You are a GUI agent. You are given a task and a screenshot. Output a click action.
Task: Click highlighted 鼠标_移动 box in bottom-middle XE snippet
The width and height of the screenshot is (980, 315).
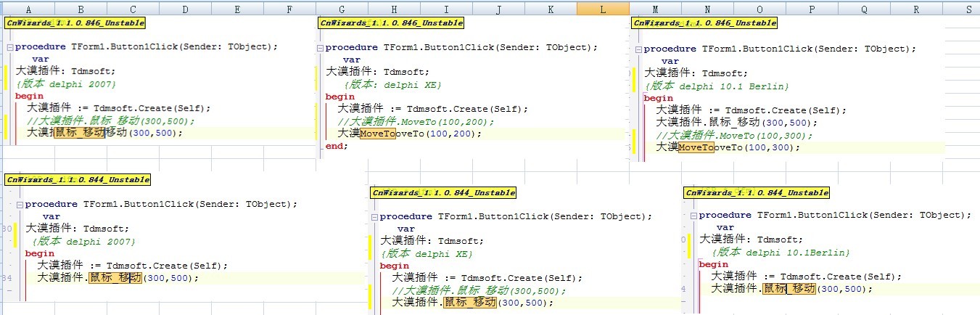tap(469, 303)
